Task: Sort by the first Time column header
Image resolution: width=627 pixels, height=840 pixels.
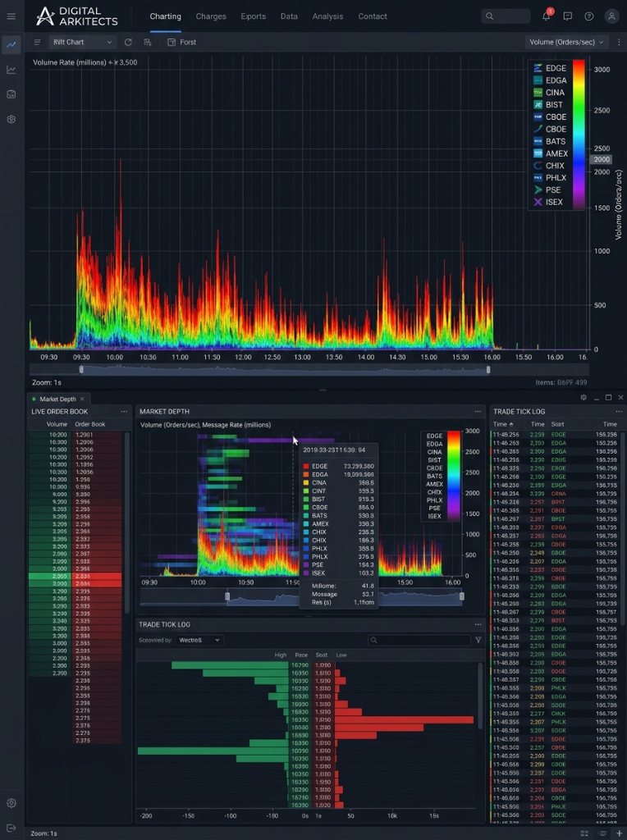Action: pyautogui.click(x=502, y=424)
